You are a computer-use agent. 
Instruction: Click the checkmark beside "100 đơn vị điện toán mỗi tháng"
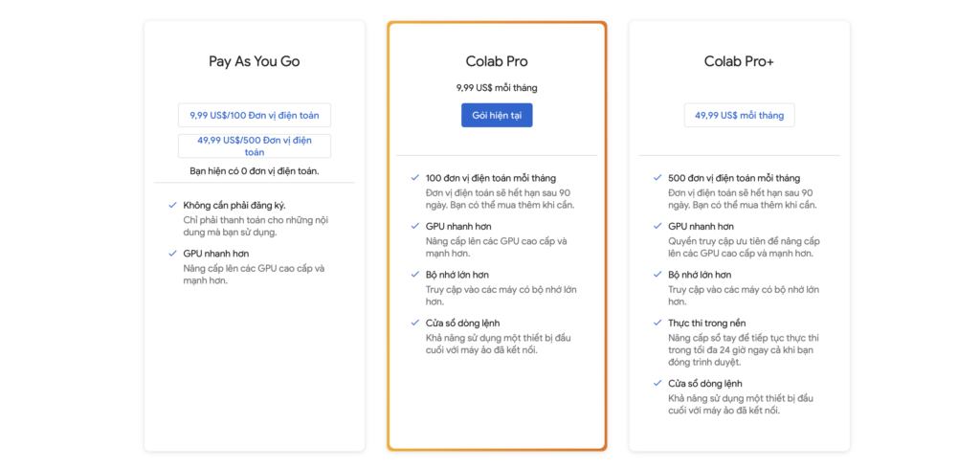pyautogui.click(x=414, y=178)
